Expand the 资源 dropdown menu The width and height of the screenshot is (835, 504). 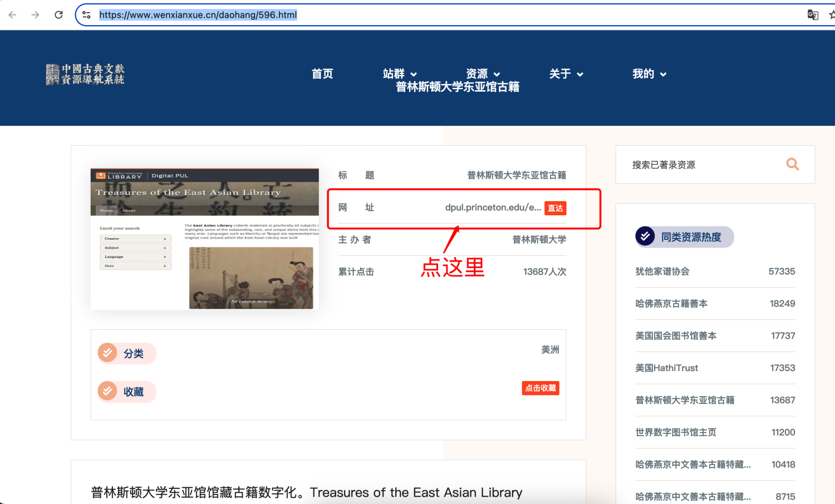tap(483, 74)
